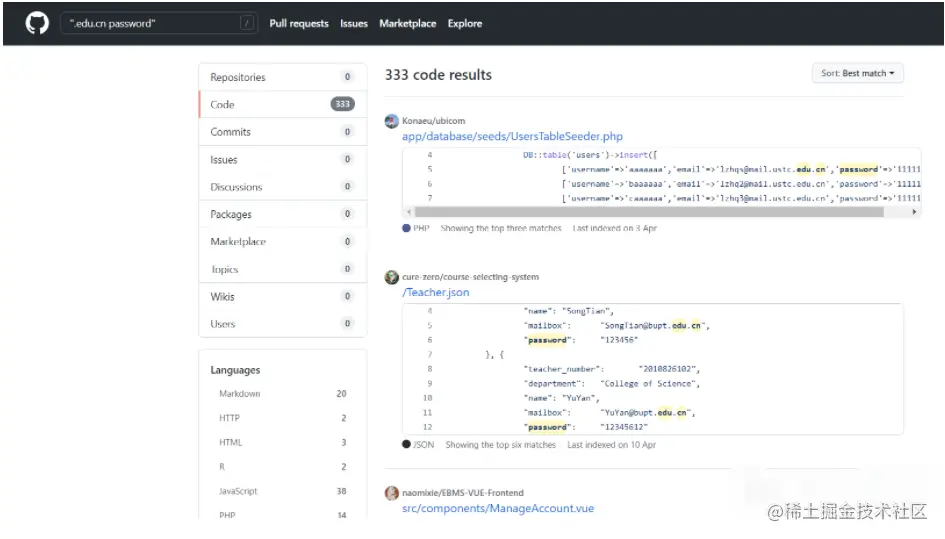This screenshot has height=539, width=945.
Task: Select Packages result type in sidebar
Action: pos(283,214)
